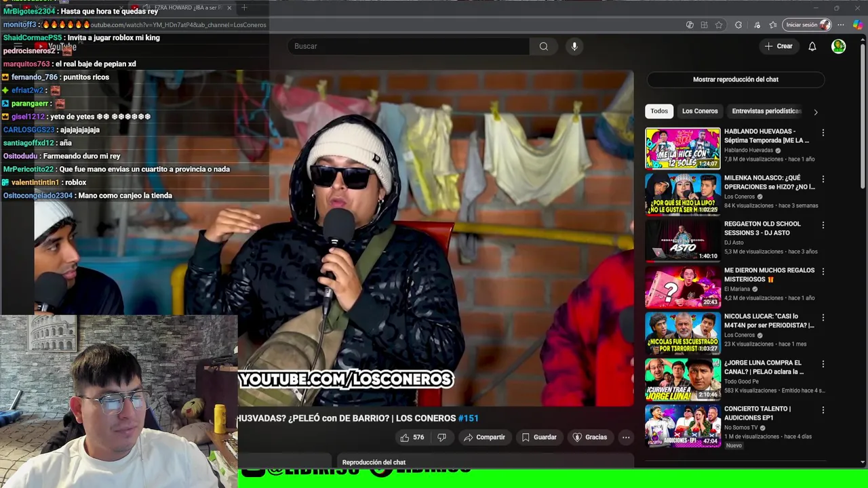This screenshot has height=488, width=868.
Task: Open options for HABLANDO HUEVADAS video
Action: pyautogui.click(x=823, y=133)
